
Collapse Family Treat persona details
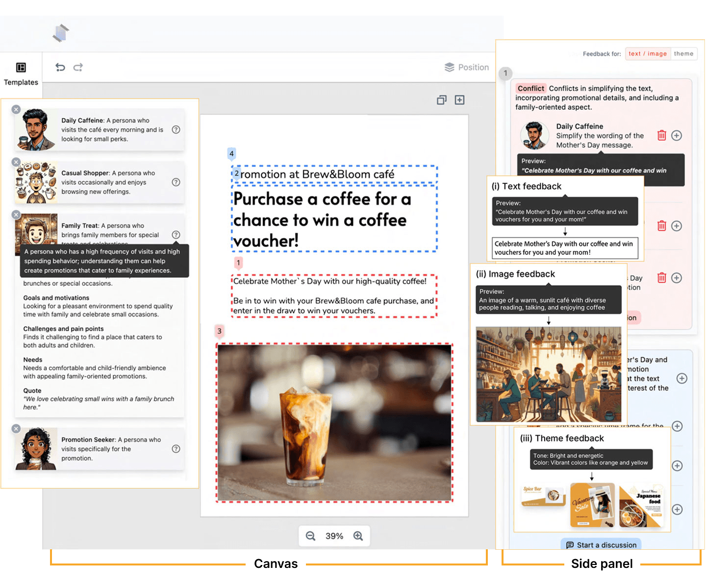click(176, 235)
